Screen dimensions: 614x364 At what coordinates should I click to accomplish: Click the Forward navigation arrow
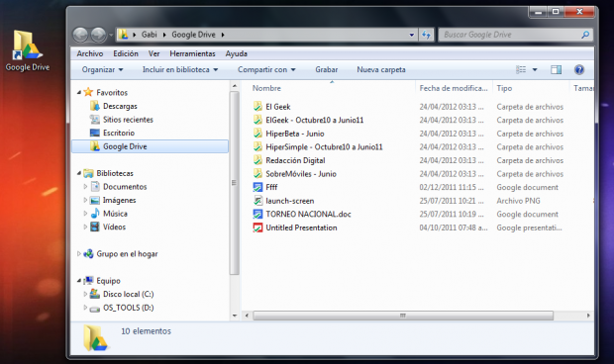point(98,35)
